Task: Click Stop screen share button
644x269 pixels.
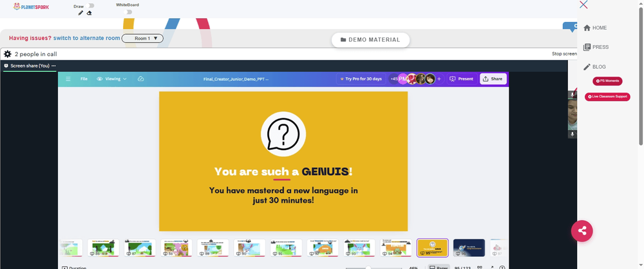Action: click(564, 54)
